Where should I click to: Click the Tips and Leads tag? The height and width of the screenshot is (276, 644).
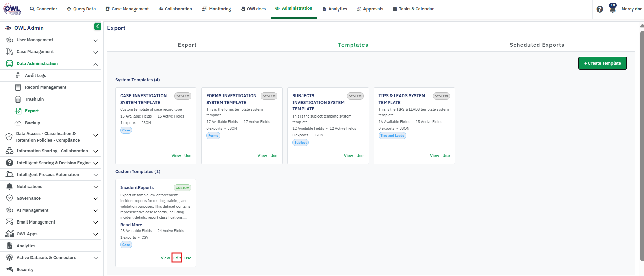click(x=392, y=136)
